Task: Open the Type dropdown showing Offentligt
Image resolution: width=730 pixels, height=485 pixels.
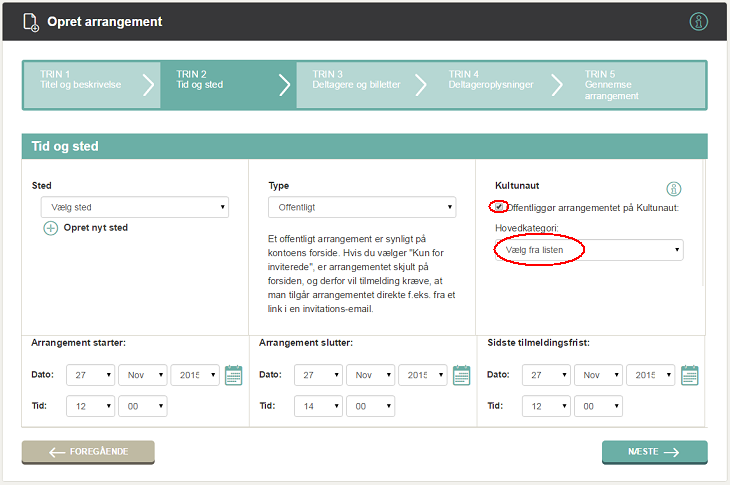Action: [362, 207]
